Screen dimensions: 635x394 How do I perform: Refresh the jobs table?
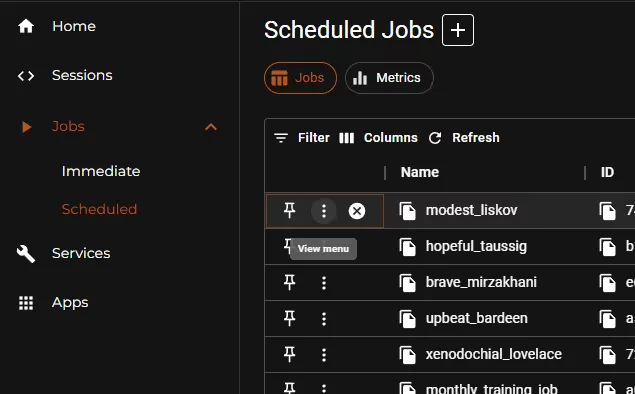464,138
